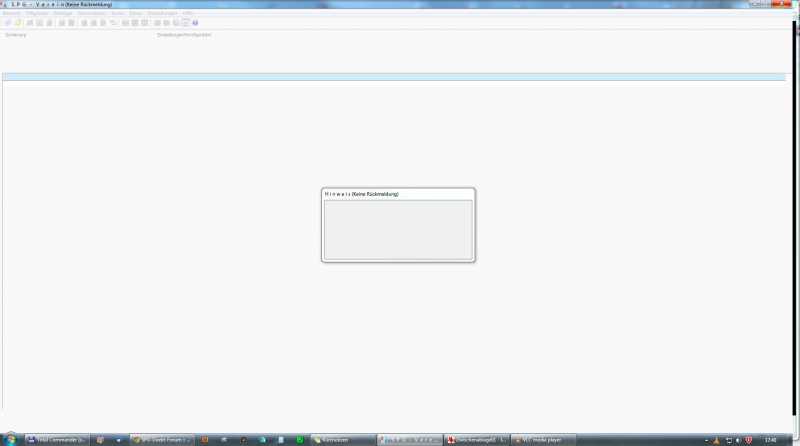The width and height of the screenshot is (800, 446).
Task: Open the volume speaker icon in the tray
Action: (738, 440)
